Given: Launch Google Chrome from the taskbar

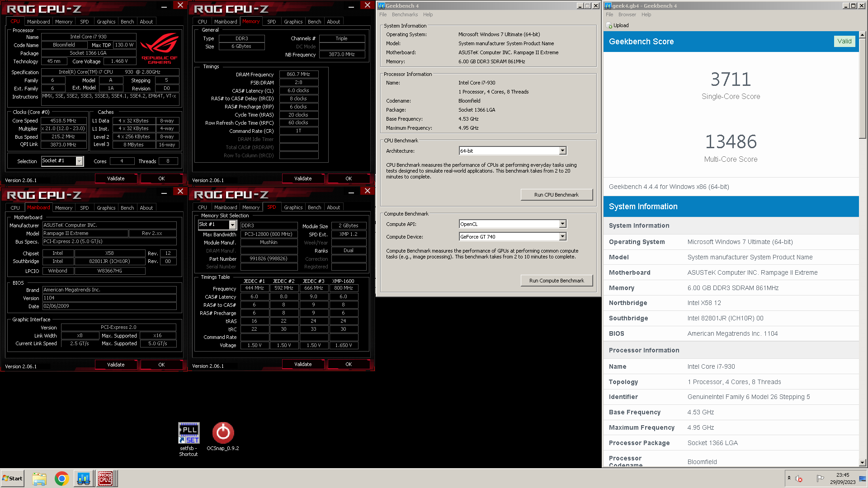Looking at the screenshot, I should (61, 479).
